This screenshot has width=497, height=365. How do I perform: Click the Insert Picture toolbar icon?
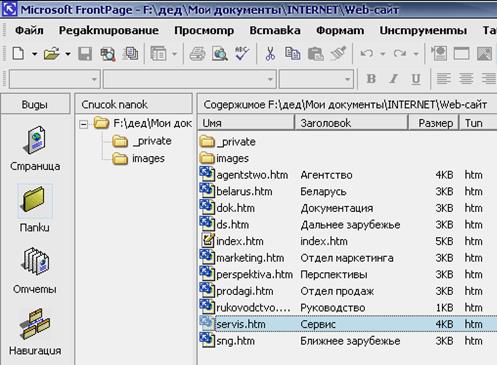point(484,54)
